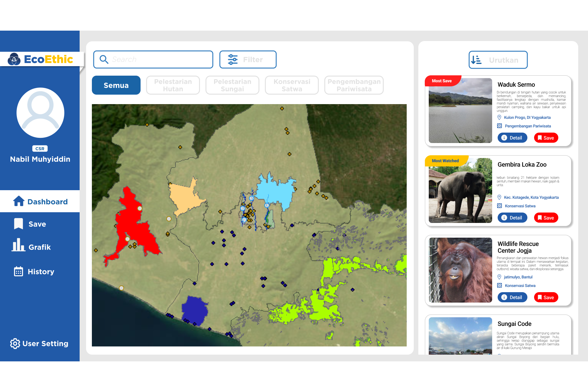This screenshot has width=588, height=392.
Task: Click the filter sliders icon
Action: 233,59
